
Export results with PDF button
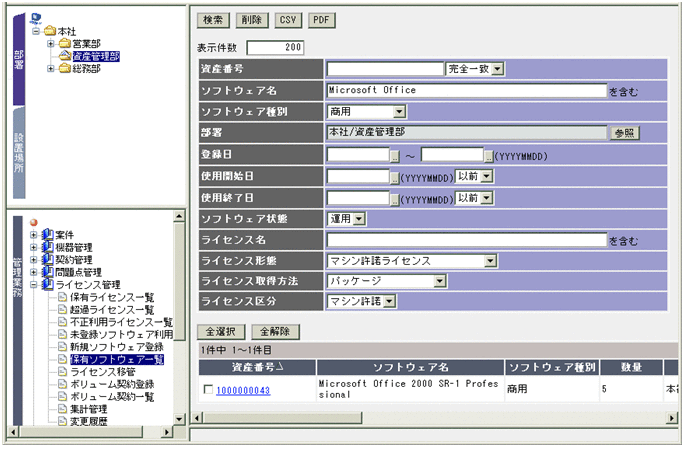(x=322, y=20)
